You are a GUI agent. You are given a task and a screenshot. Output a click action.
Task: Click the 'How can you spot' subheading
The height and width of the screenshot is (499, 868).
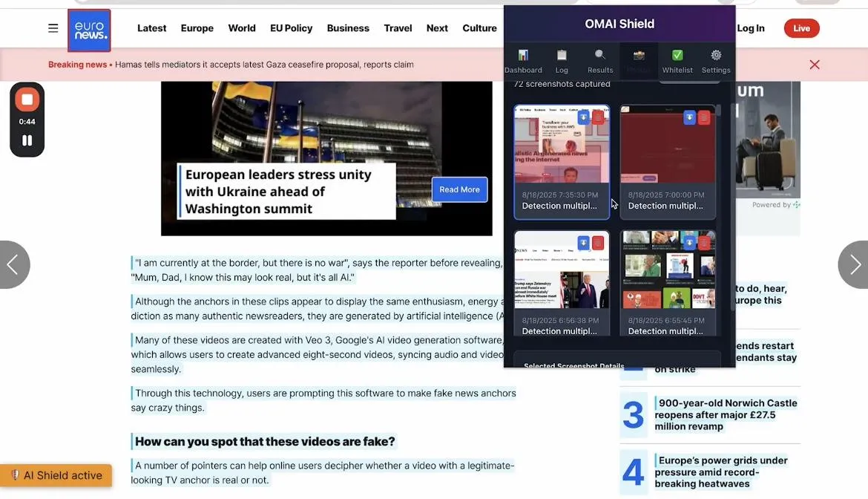(x=265, y=441)
